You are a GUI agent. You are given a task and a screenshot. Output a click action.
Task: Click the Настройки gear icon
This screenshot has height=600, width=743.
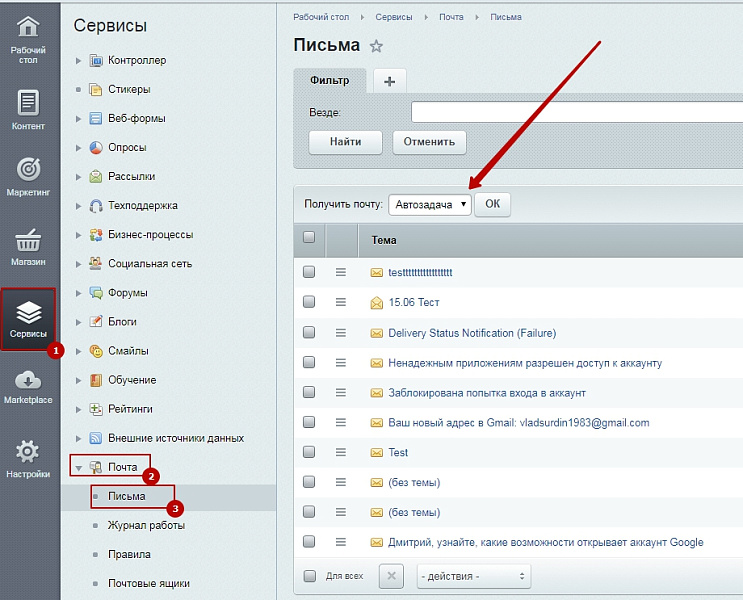coord(28,456)
